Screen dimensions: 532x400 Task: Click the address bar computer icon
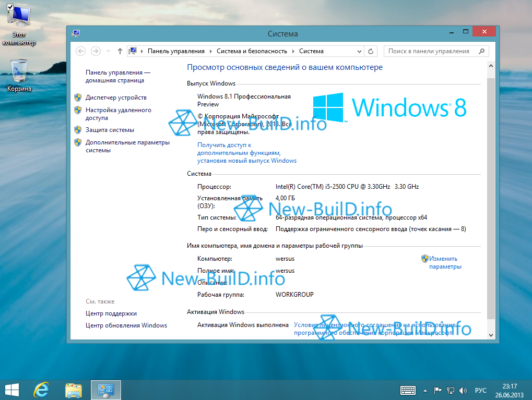pos(133,51)
